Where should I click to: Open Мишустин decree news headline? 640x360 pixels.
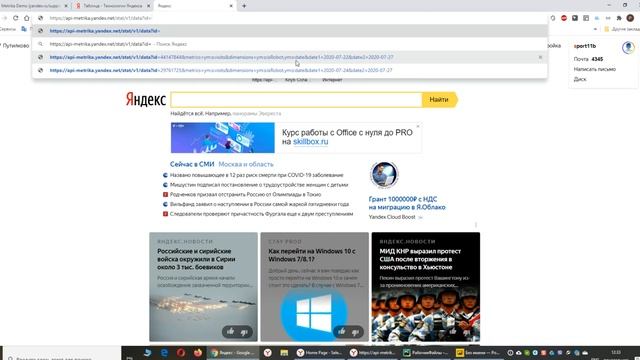[259, 185]
